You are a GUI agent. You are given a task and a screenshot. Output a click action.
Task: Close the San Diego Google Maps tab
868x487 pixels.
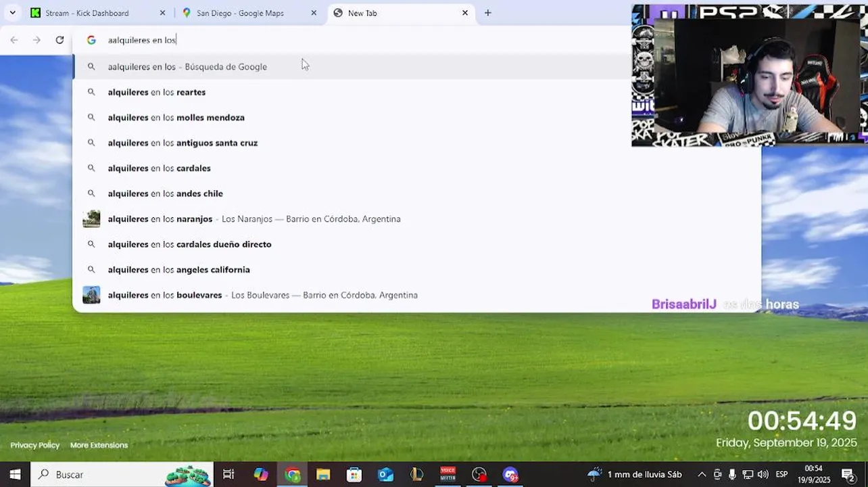coord(314,13)
